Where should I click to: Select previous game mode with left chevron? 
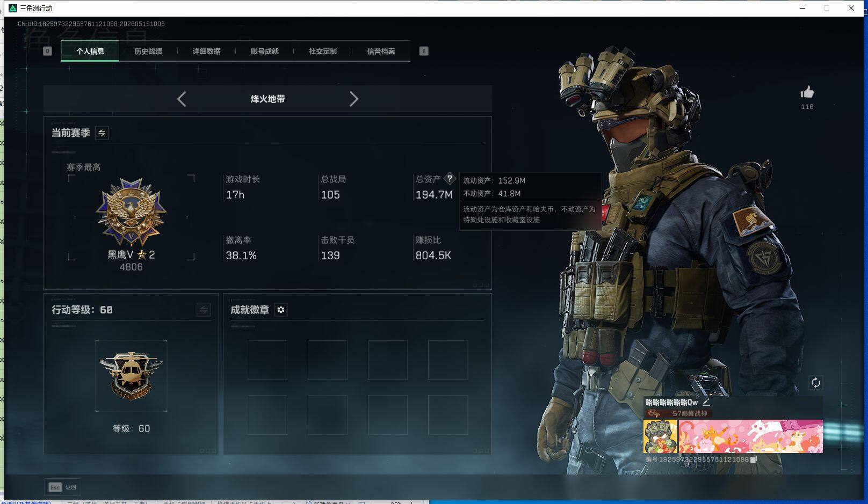[x=182, y=99]
